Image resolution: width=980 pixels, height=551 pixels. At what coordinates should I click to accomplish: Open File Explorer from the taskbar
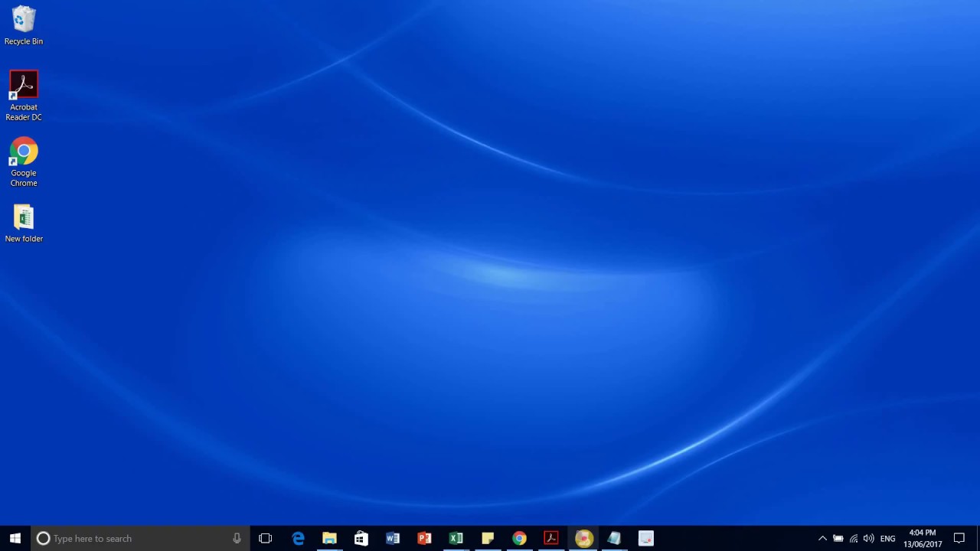329,538
